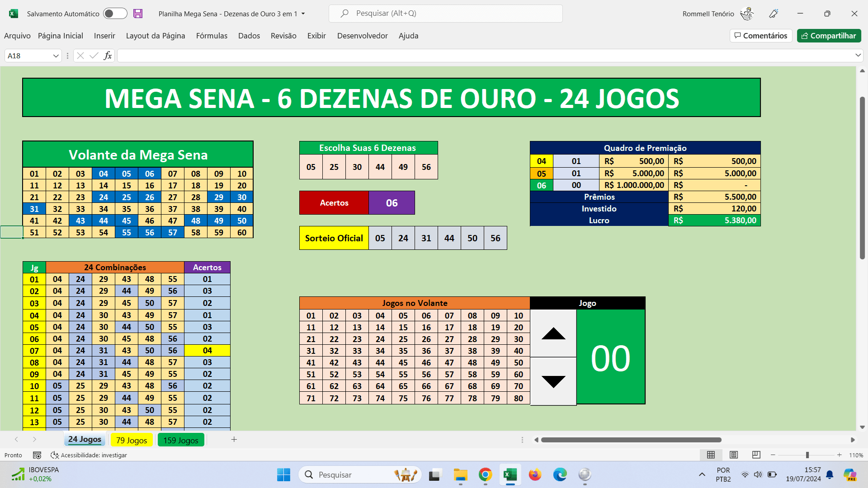Select Sorteio Oficial cell 31

pyautogui.click(x=426, y=238)
